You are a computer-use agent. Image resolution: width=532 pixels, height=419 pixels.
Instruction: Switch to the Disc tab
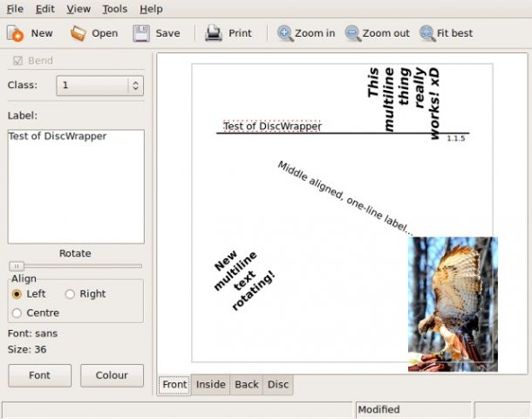click(x=278, y=385)
